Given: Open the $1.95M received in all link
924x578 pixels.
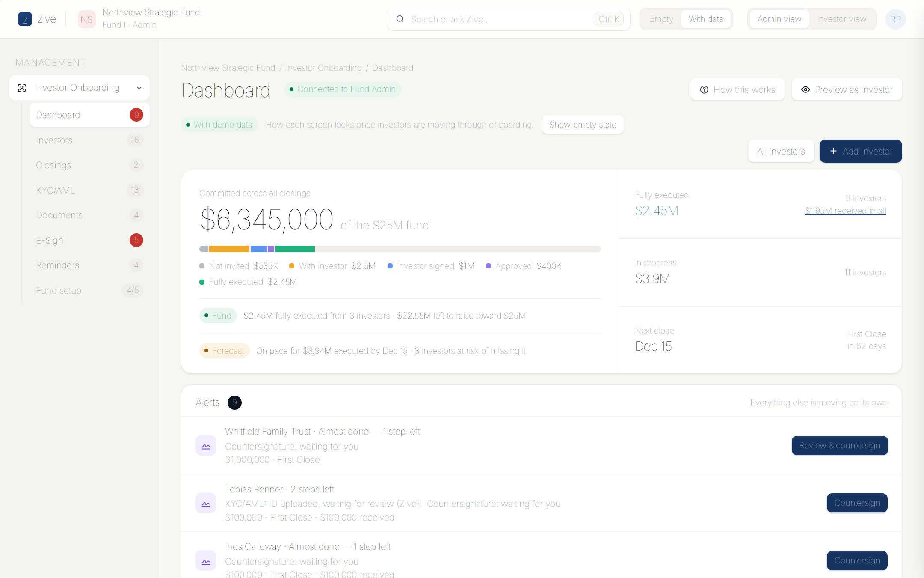Looking at the screenshot, I should 845,211.
